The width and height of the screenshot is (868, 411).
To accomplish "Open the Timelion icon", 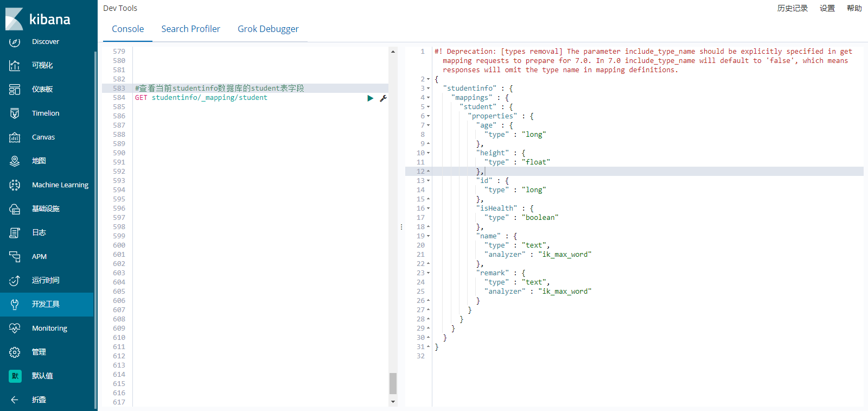I will click(15, 113).
